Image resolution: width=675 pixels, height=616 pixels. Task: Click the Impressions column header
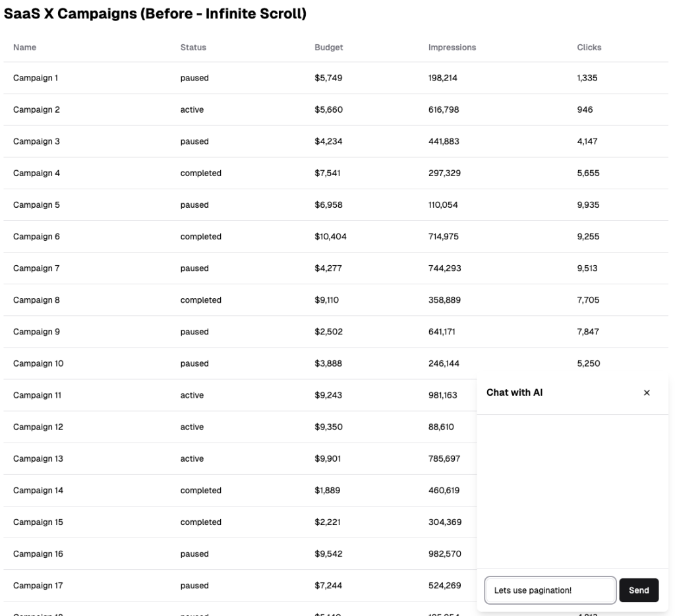452,47
